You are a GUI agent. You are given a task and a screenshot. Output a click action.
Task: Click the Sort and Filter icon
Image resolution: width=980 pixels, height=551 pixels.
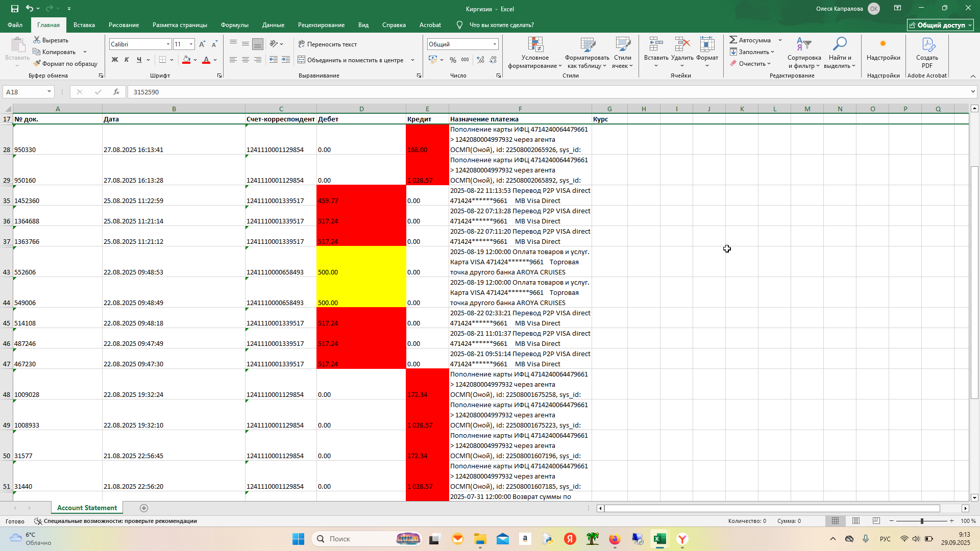[x=803, y=44]
